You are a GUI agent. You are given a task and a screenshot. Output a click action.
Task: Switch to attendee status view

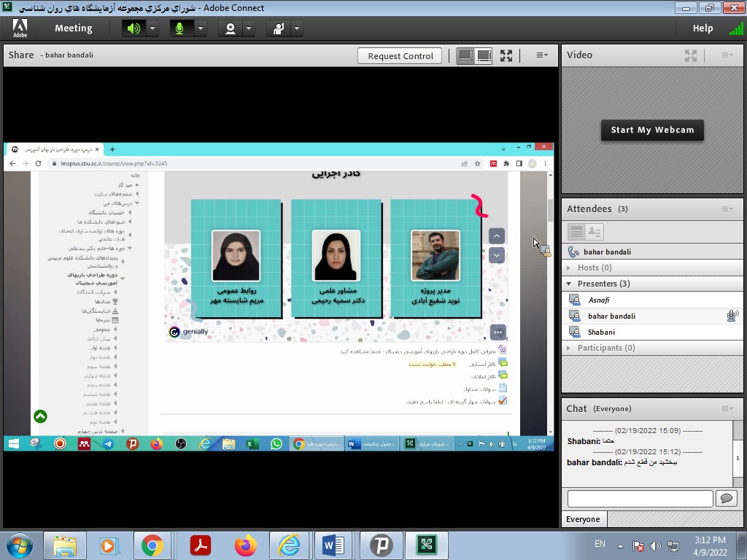[x=595, y=232]
